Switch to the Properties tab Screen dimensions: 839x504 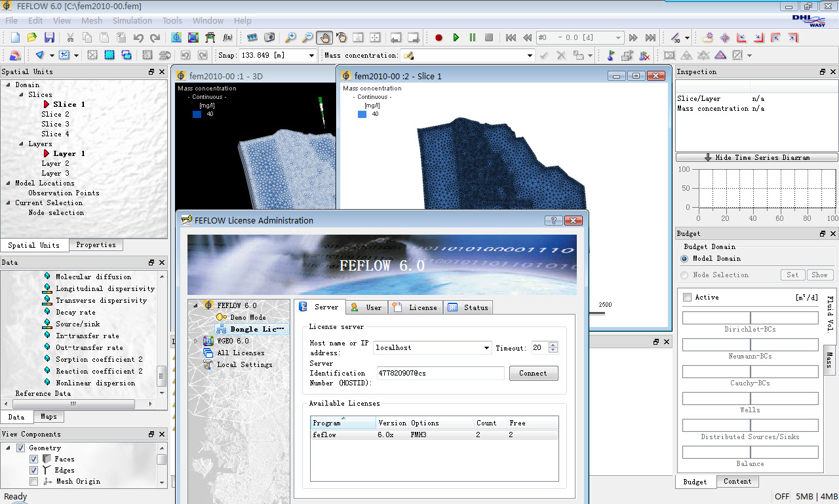tap(96, 245)
